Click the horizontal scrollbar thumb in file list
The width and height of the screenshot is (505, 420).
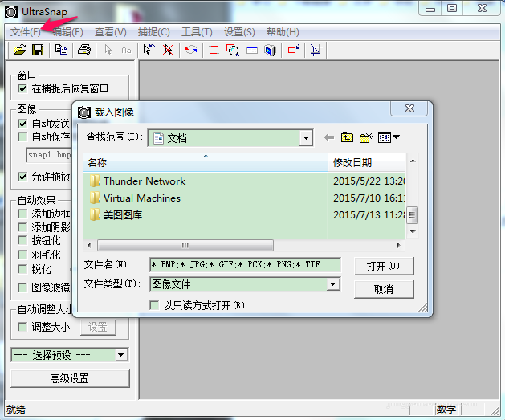tap(185, 245)
